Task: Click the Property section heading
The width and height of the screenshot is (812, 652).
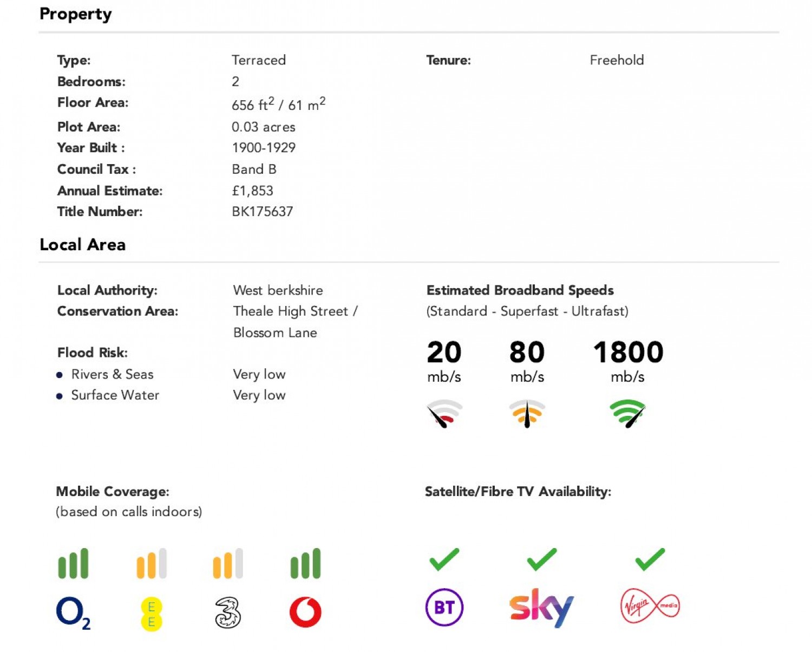Action: tap(76, 14)
